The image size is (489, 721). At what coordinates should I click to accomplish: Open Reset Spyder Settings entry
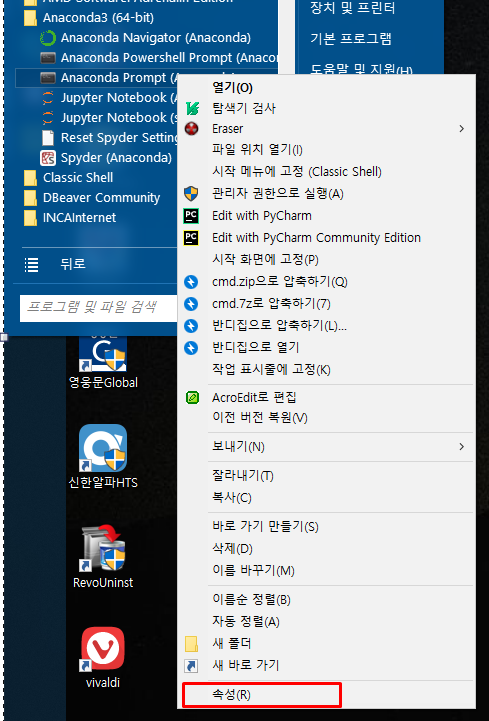tap(119, 137)
